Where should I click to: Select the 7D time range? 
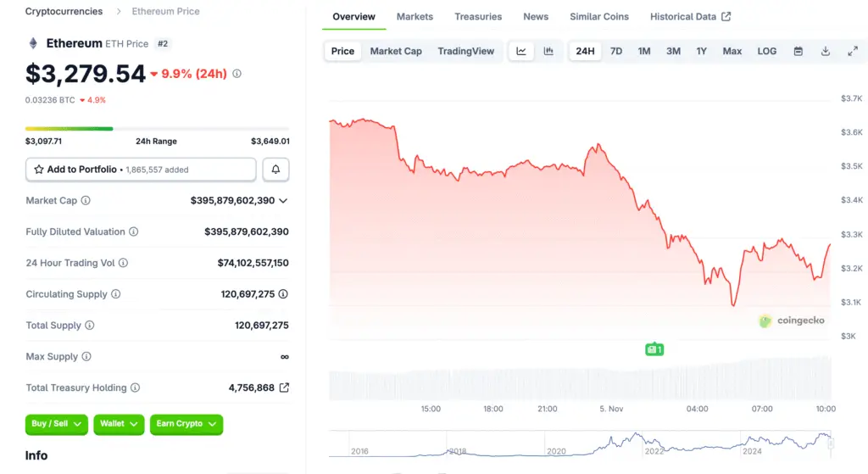pyautogui.click(x=616, y=51)
